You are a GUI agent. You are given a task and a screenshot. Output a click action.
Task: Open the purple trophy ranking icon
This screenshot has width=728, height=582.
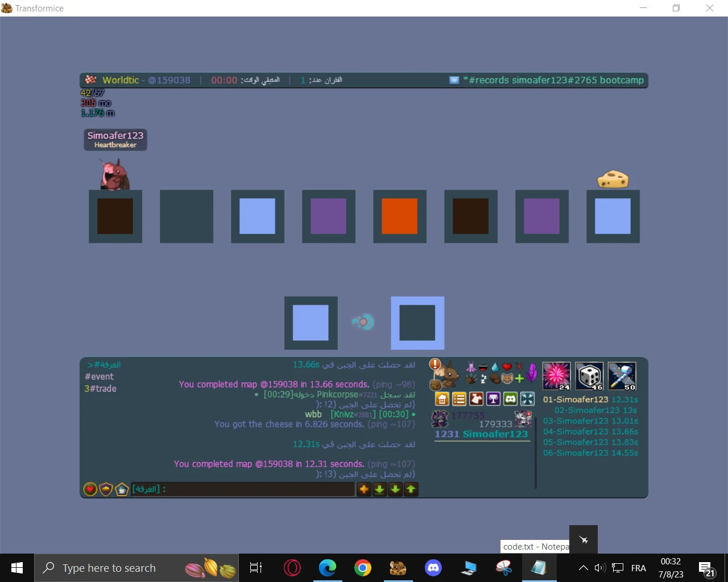pos(493,399)
